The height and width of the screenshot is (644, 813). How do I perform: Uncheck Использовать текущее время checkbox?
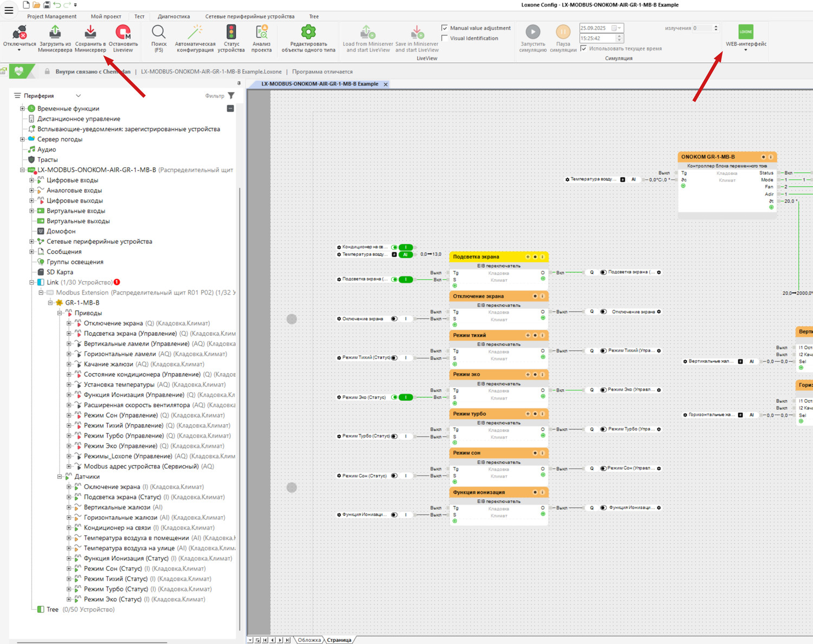point(584,49)
